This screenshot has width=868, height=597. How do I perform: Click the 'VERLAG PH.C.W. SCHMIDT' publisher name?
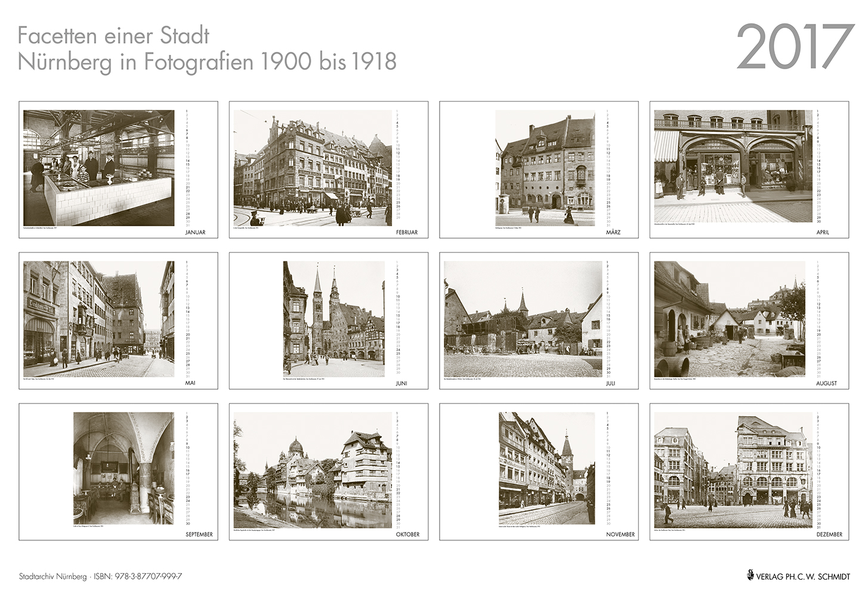point(803,577)
